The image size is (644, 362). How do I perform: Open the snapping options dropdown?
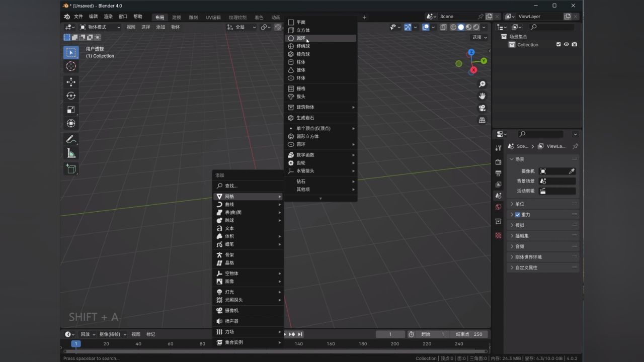pyautogui.click(x=270, y=27)
